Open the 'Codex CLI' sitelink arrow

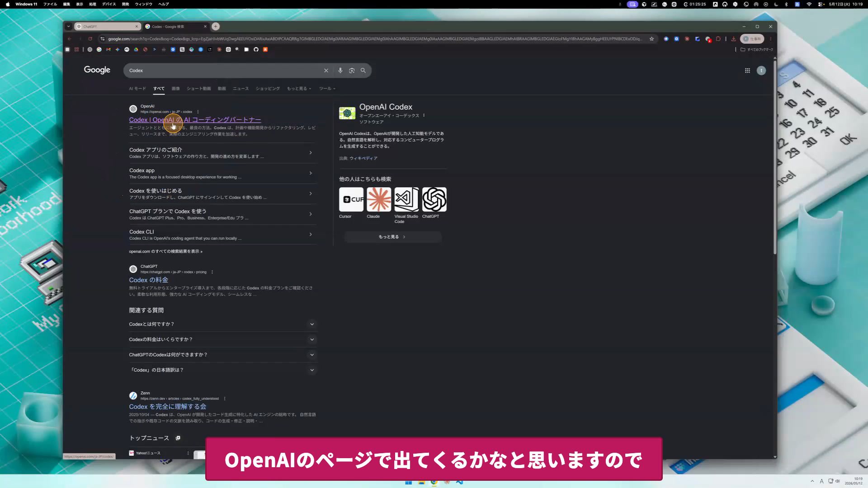311,235
